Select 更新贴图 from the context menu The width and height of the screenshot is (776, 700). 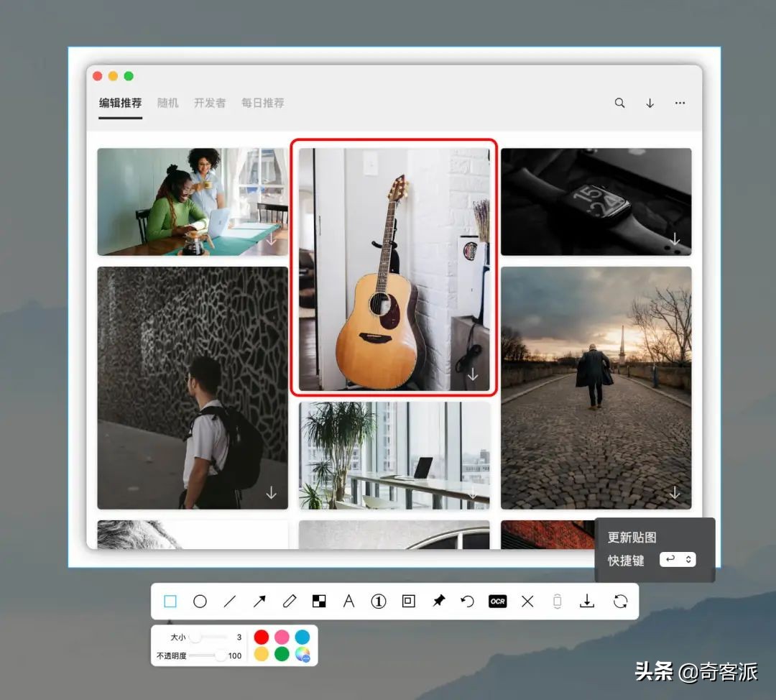[632, 536]
